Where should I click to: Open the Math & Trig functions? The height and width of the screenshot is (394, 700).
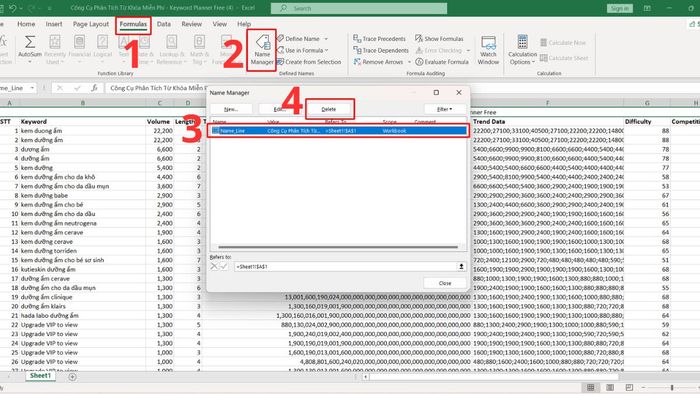pos(199,50)
